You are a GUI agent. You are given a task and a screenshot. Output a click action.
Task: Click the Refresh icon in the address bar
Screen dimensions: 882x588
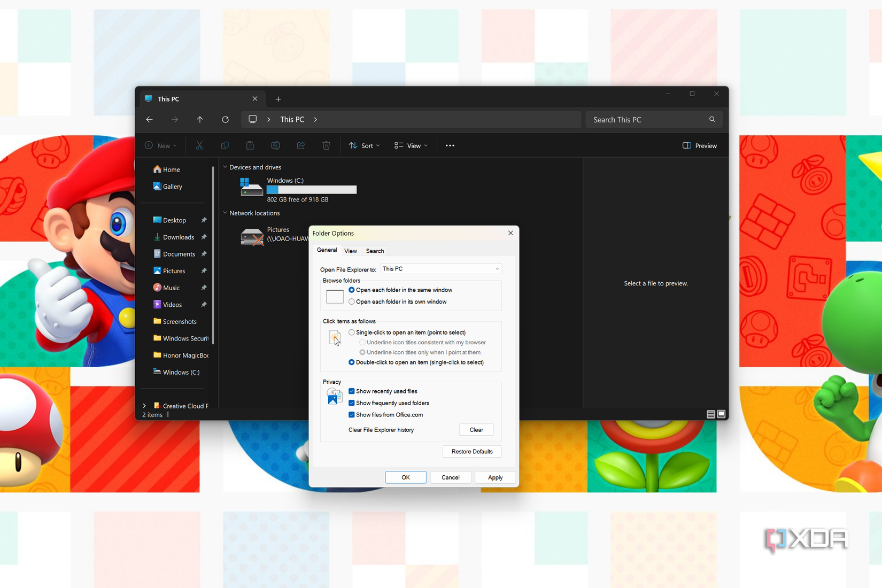click(x=225, y=119)
